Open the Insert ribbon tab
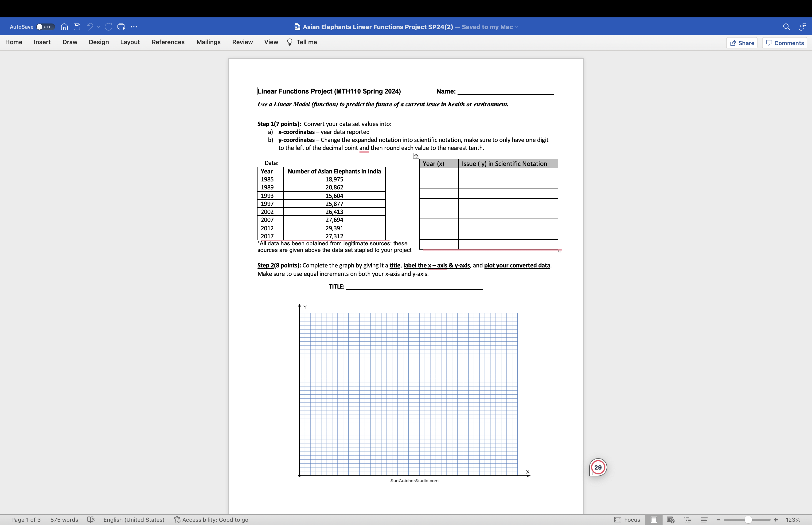 (42, 42)
